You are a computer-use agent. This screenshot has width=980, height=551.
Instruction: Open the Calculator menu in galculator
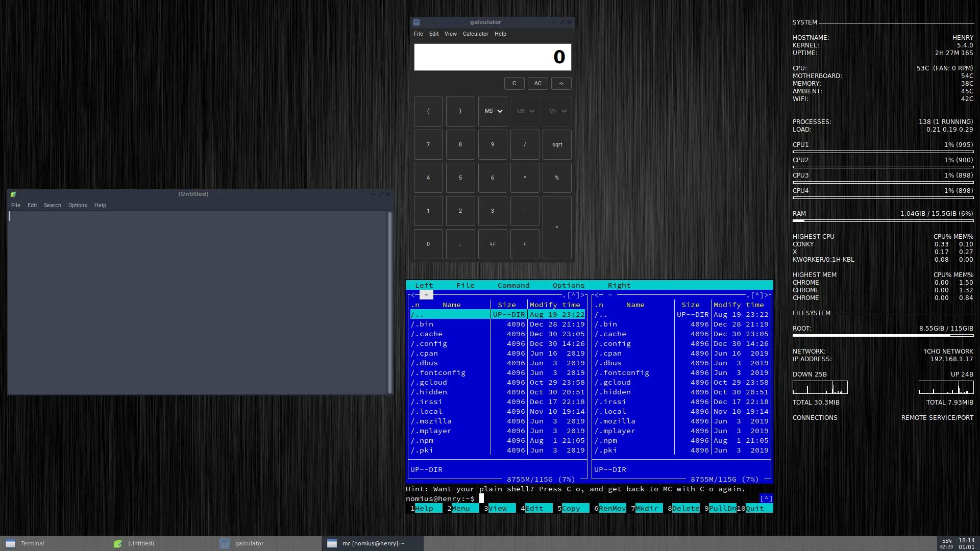coord(475,33)
